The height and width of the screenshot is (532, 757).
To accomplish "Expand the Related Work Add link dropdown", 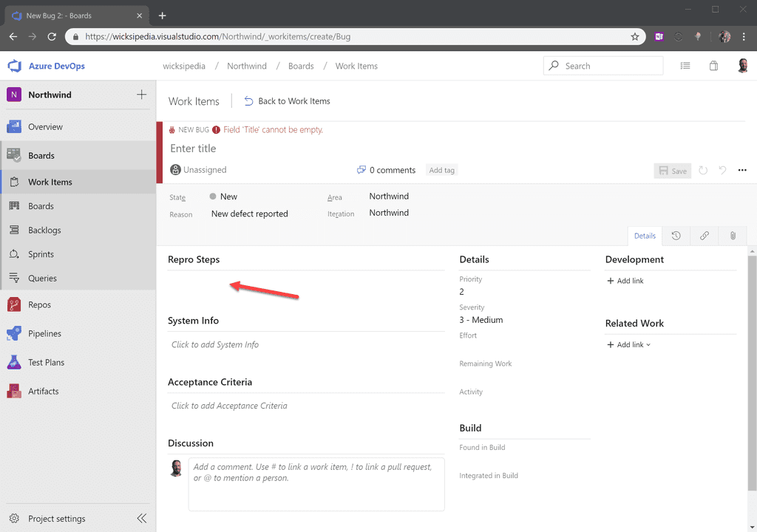I will coord(628,344).
